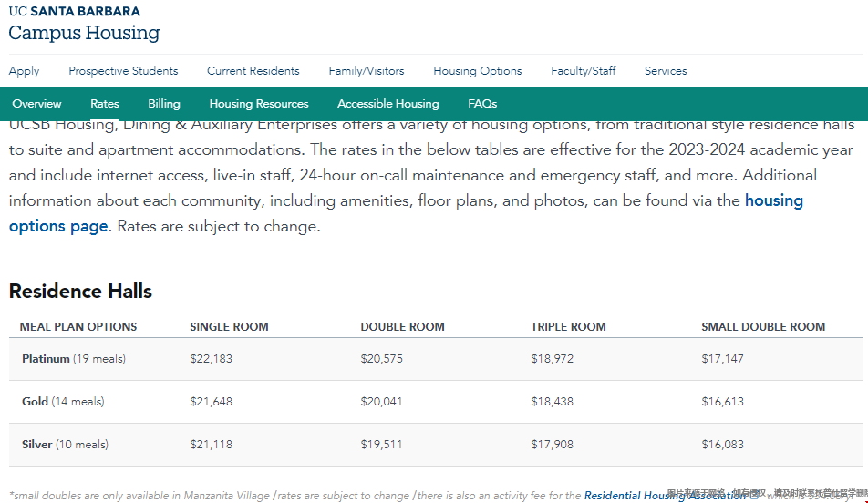Screen dimensions: 868x503
Task: Click the DOUBLE ROOM column header
Action: [x=402, y=326]
